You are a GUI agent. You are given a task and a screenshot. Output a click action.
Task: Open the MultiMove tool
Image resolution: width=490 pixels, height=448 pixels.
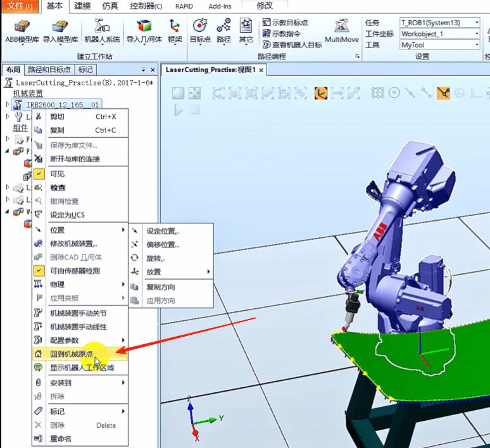click(342, 31)
